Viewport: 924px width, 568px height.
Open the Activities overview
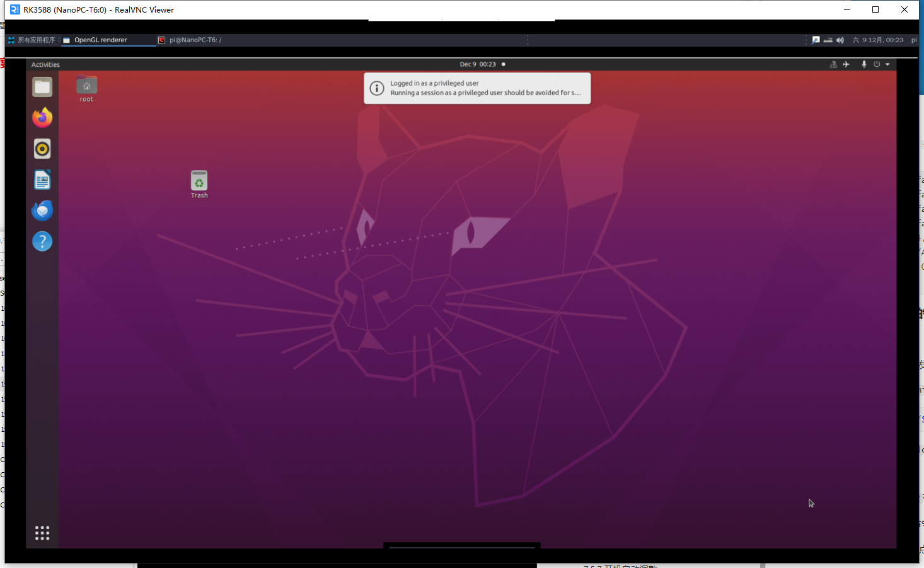click(45, 64)
